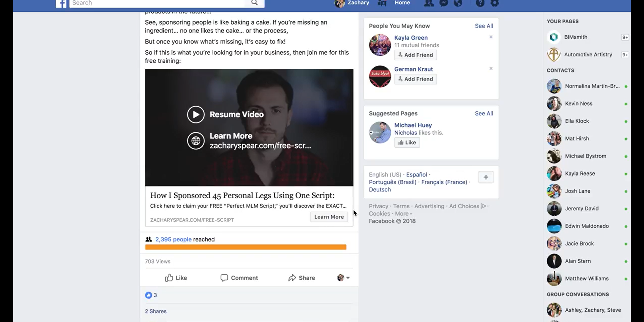Open friend requests icon
Screen dimensions: 644x322
coord(429,3)
